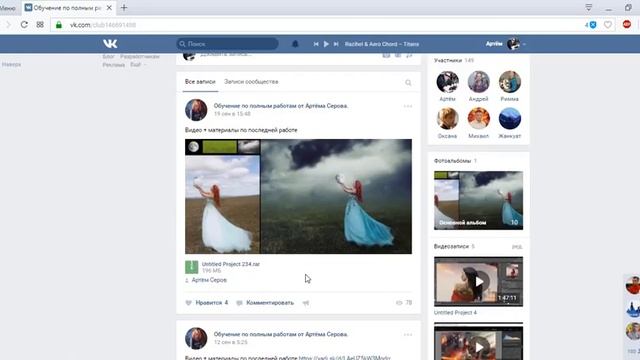Click the ред. edit link for videos
Screen dimensions: 640x360
tap(517, 247)
